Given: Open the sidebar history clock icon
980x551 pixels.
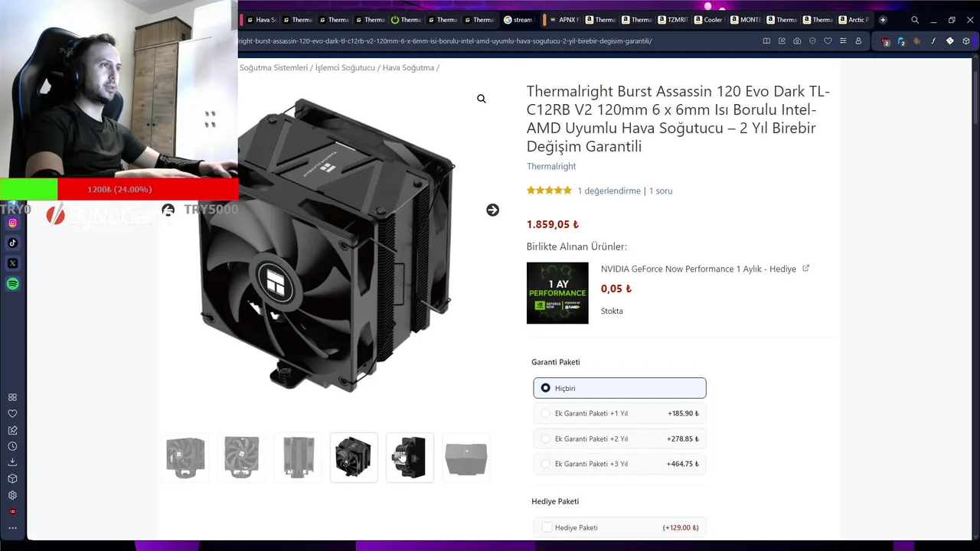Looking at the screenshot, I should point(12,446).
